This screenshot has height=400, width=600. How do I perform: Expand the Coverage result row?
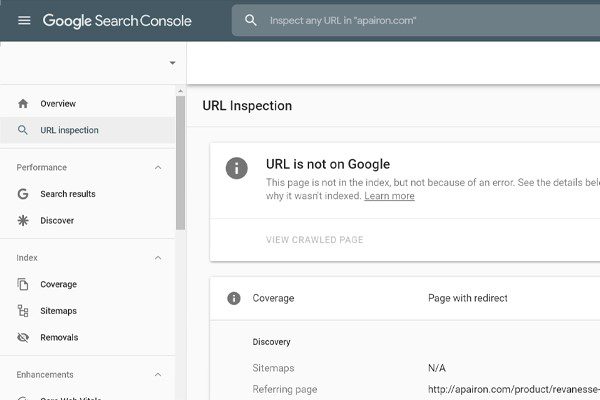(x=405, y=298)
